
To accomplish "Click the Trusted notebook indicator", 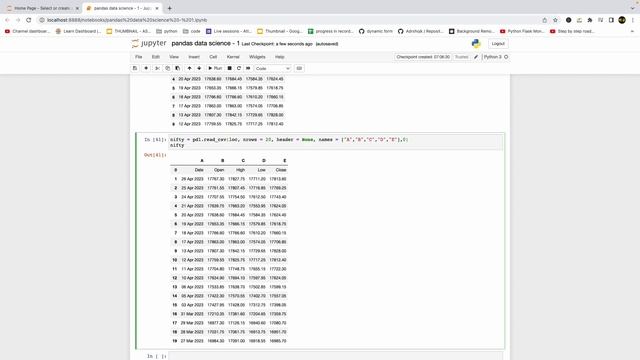I will pyautogui.click(x=462, y=57).
